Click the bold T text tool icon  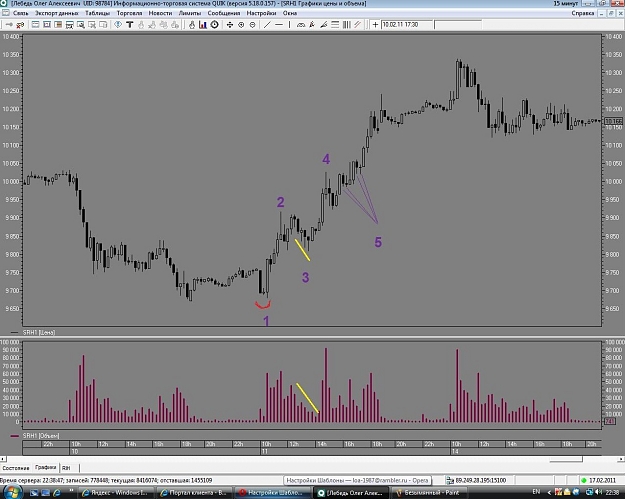pos(130,25)
